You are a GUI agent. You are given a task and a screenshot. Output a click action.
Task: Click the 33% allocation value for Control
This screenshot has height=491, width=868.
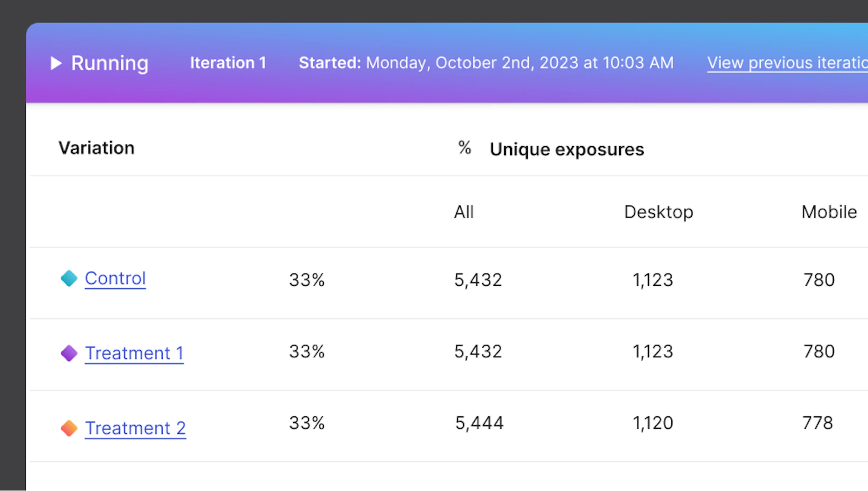pyautogui.click(x=307, y=279)
